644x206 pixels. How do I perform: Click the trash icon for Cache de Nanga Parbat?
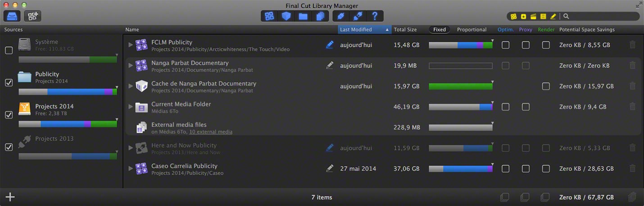tap(632, 86)
